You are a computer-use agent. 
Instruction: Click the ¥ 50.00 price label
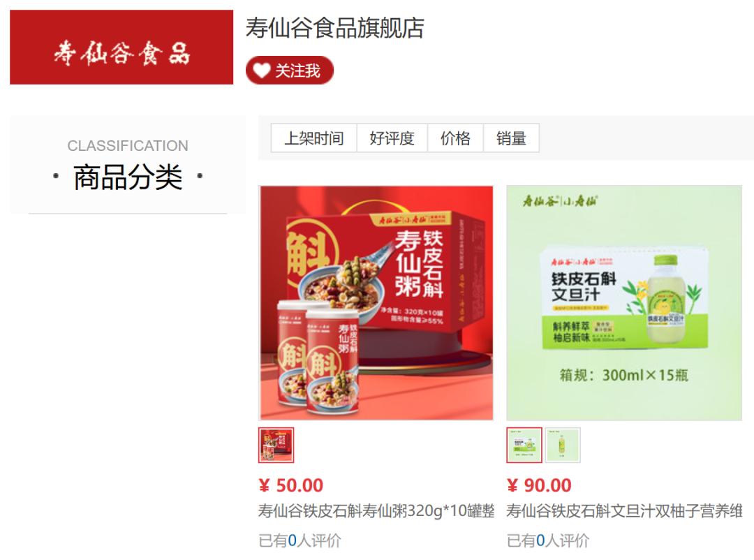tap(291, 485)
